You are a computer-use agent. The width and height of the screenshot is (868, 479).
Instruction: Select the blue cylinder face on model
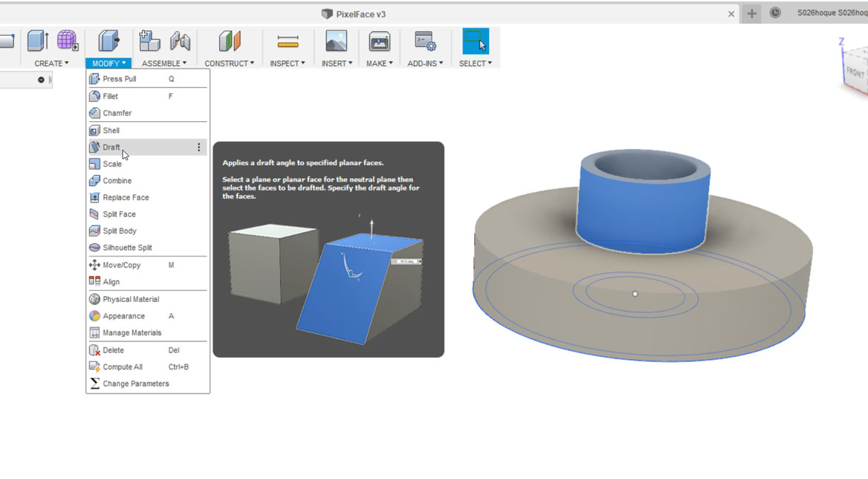coord(642,210)
